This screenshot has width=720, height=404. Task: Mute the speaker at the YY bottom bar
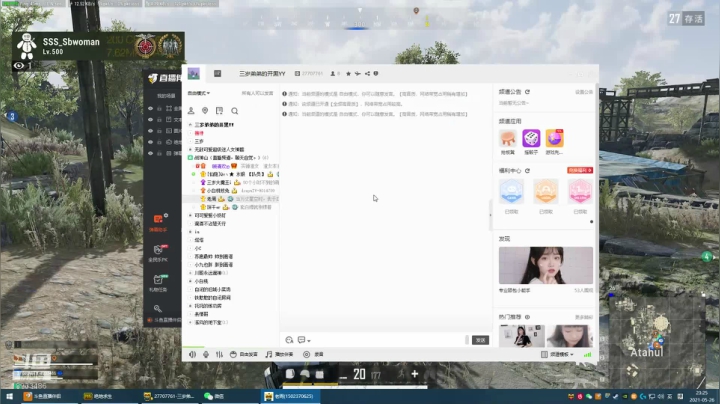[x=192, y=354]
